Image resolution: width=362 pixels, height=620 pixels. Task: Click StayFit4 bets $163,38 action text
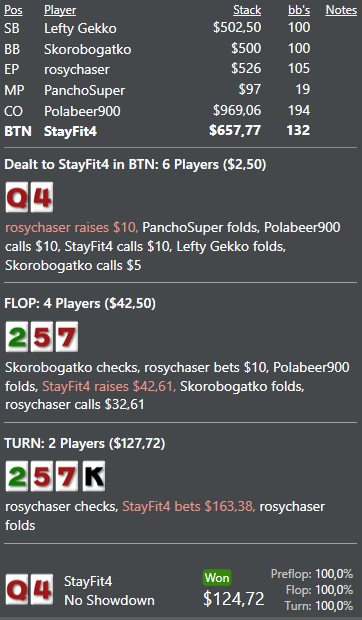point(189,507)
